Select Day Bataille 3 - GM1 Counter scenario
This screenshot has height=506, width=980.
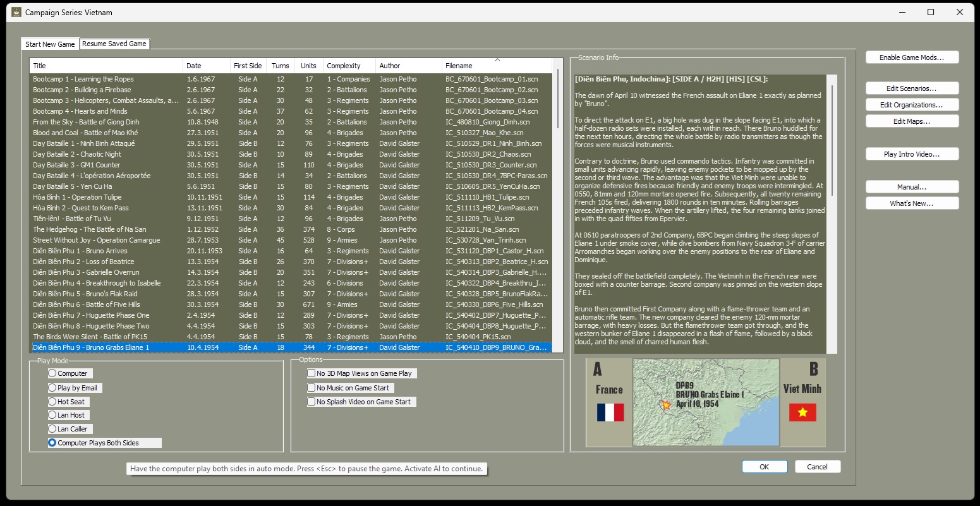(291, 166)
